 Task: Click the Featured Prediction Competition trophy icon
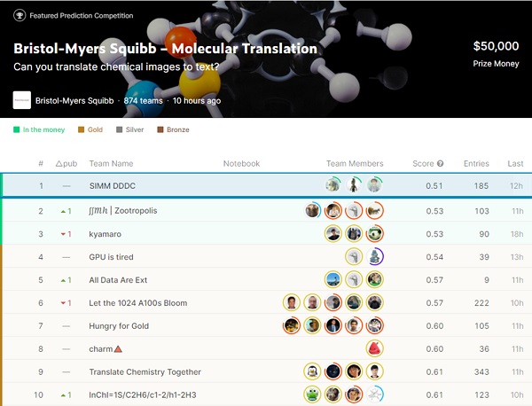click(20, 16)
